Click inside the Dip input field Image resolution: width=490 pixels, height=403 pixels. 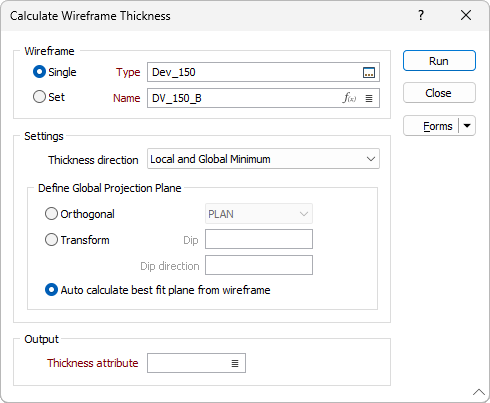[x=259, y=239]
